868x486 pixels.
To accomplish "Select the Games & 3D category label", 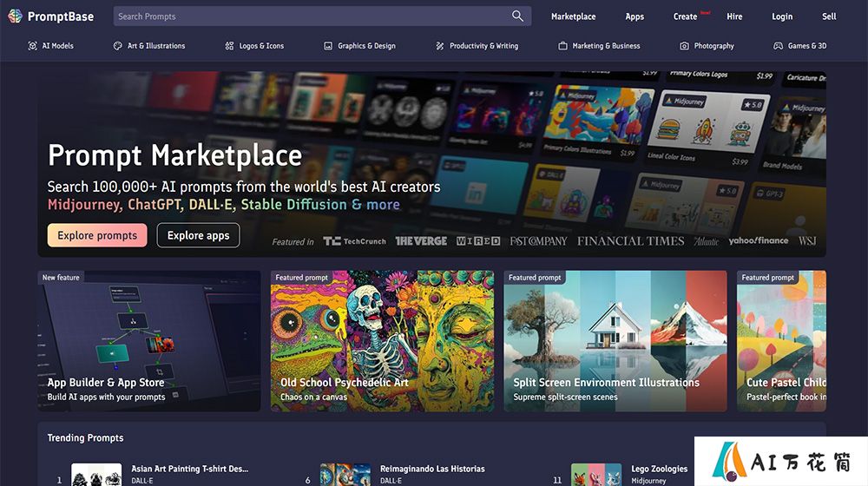I will 807,46.
